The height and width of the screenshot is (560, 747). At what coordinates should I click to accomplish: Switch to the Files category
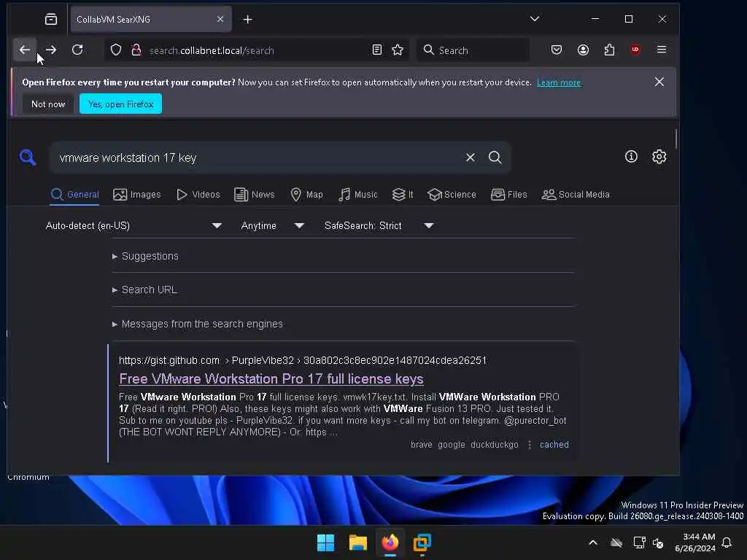click(x=508, y=194)
